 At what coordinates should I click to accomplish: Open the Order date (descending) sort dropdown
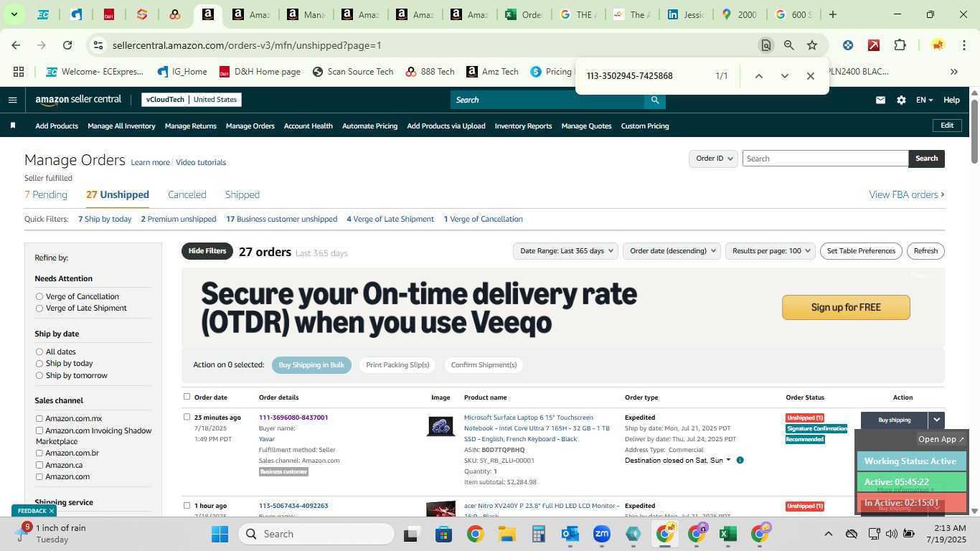coord(672,251)
